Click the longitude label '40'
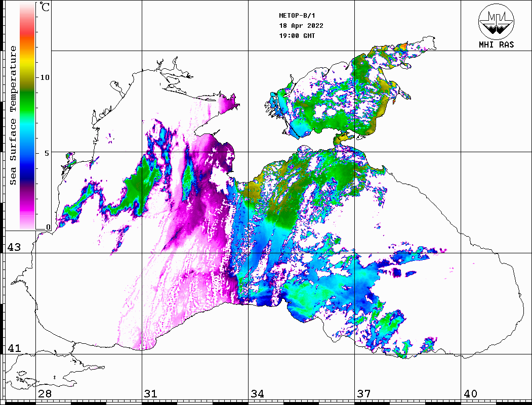 [470, 393]
